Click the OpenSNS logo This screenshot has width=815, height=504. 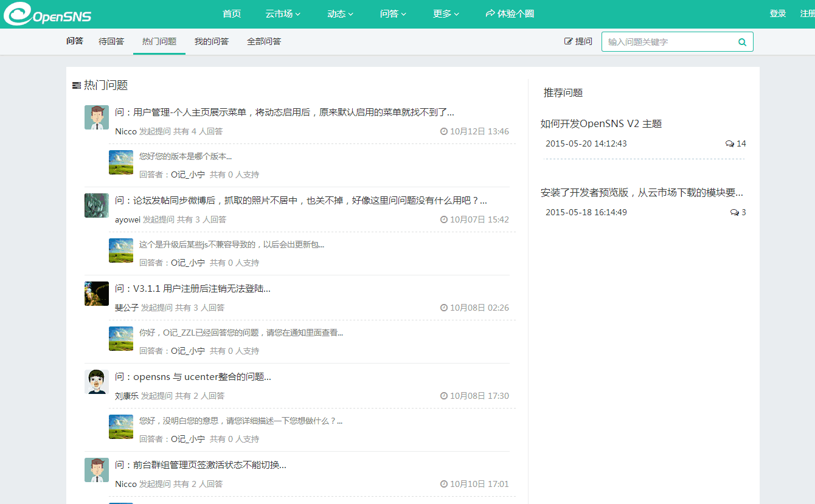click(x=47, y=14)
